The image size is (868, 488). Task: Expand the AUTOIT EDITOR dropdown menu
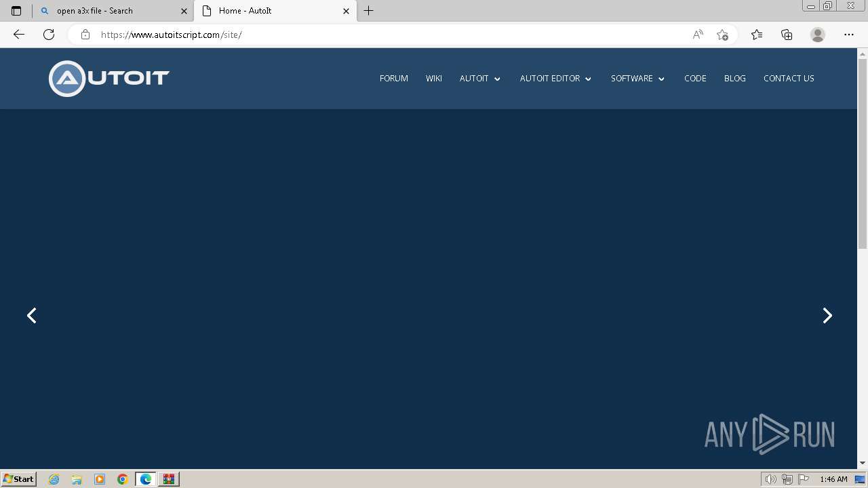pyautogui.click(x=556, y=79)
